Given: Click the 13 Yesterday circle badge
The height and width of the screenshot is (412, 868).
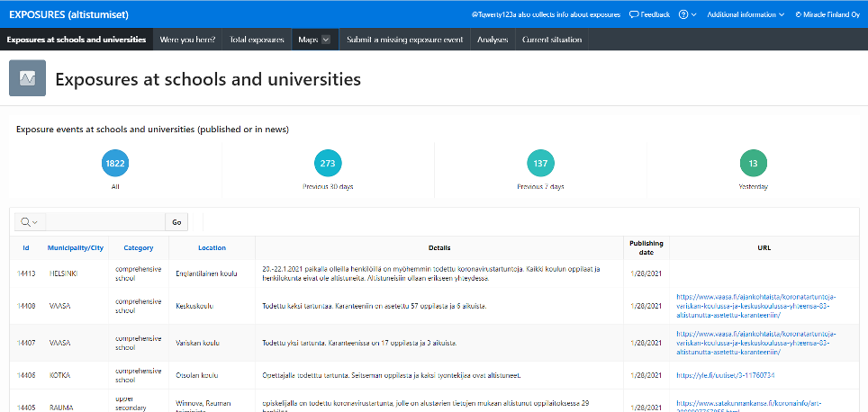Looking at the screenshot, I should (753, 163).
